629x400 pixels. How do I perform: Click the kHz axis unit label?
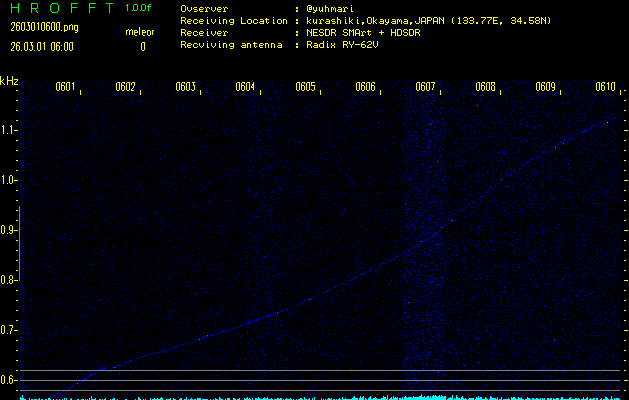pyautogui.click(x=9, y=81)
